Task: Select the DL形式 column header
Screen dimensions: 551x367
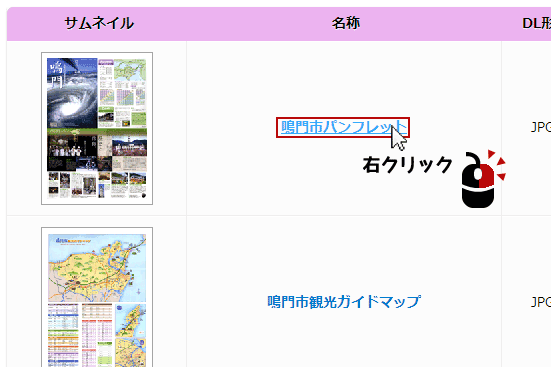Action: 536,24
